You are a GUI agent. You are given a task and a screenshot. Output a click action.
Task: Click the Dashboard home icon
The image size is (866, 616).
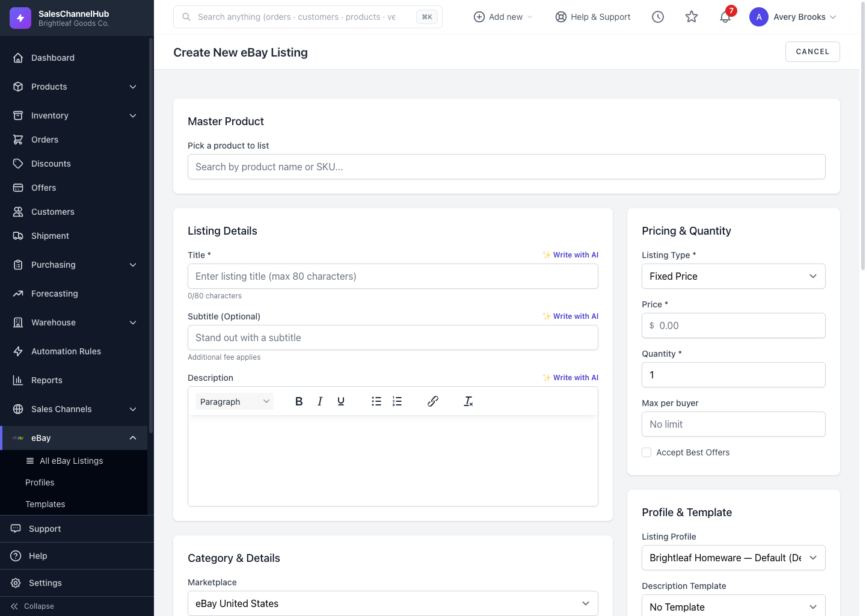click(18, 58)
